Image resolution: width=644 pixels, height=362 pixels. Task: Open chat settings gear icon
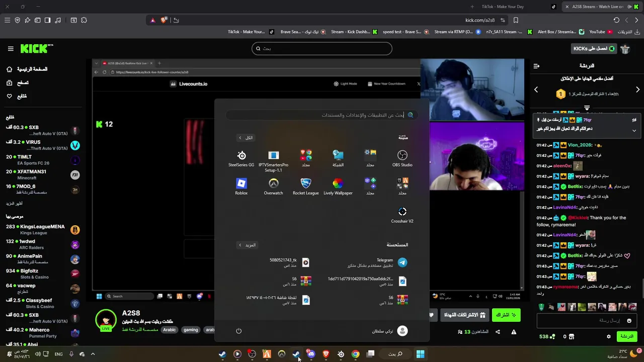(x=608, y=336)
